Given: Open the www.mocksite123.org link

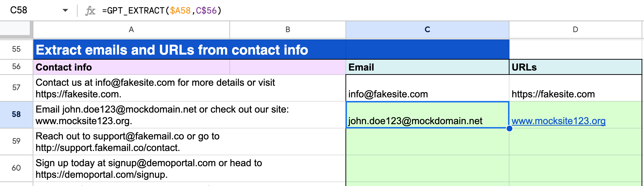Looking at the screenshot, I should [558, 121].
